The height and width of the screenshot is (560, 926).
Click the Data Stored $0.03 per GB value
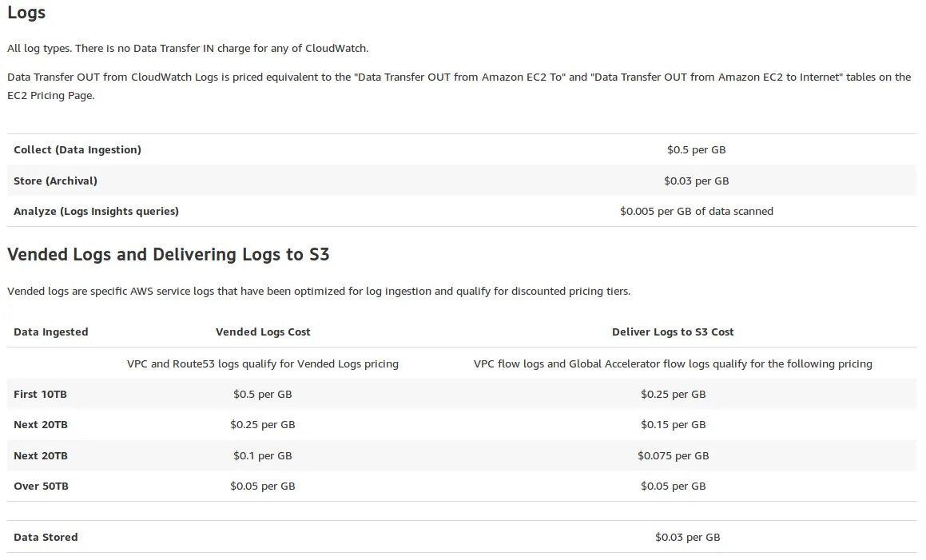click(x=687, y=537)
